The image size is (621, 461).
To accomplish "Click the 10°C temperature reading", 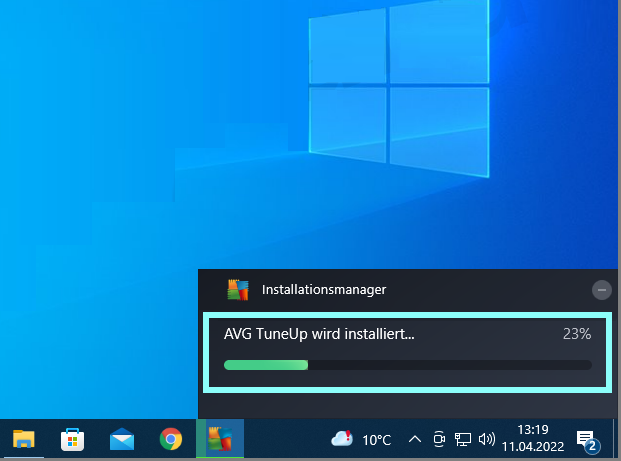I will tap(376, 440).
